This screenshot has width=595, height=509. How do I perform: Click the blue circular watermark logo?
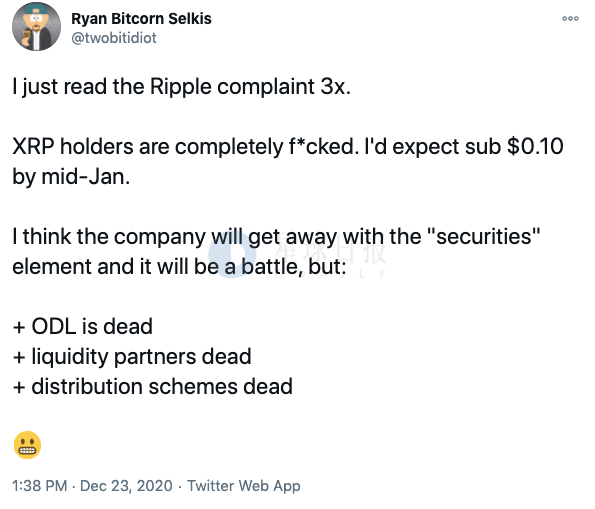pos(231,254)
